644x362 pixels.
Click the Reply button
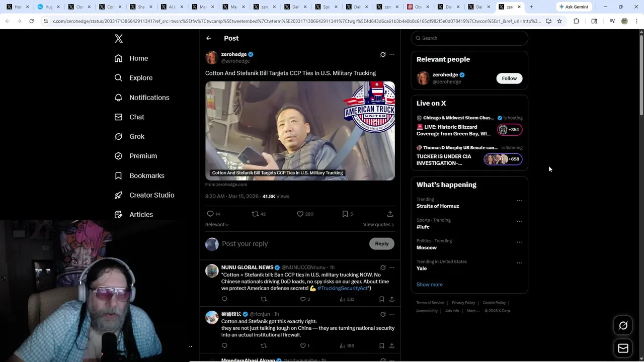tap(382, 244)
